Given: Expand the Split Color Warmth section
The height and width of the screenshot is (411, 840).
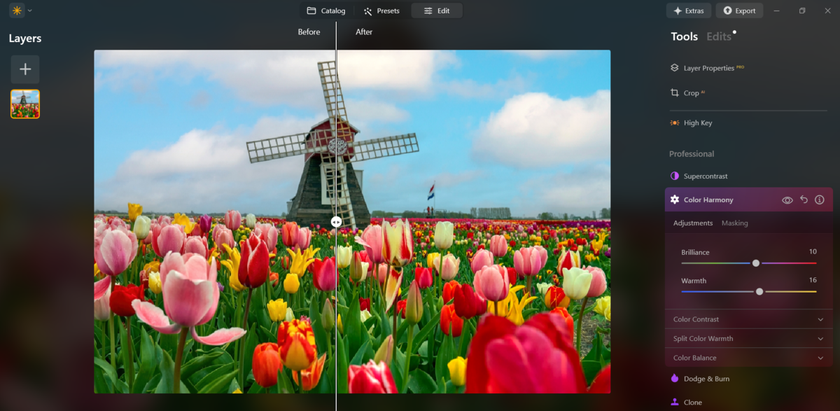Looking at the screenshot, I should point(748,339).
